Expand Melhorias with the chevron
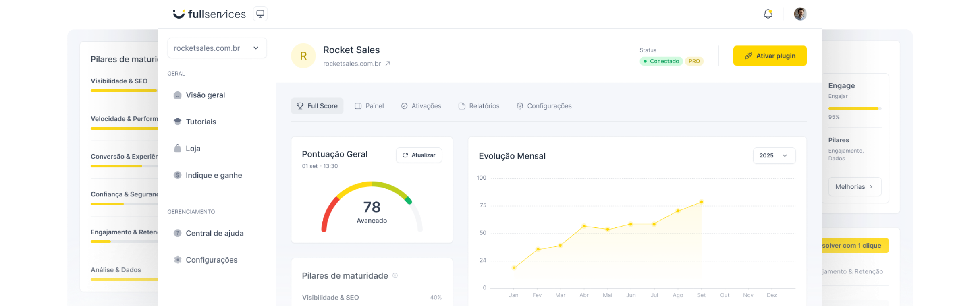 (x=871, y=187)
